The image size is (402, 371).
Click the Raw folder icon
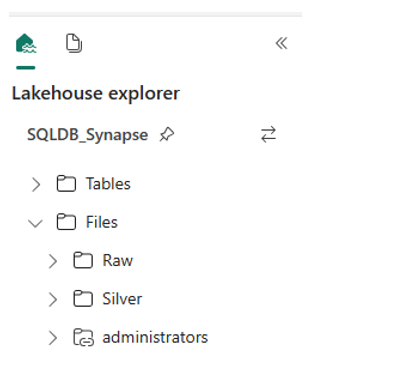tap(83, 260)
